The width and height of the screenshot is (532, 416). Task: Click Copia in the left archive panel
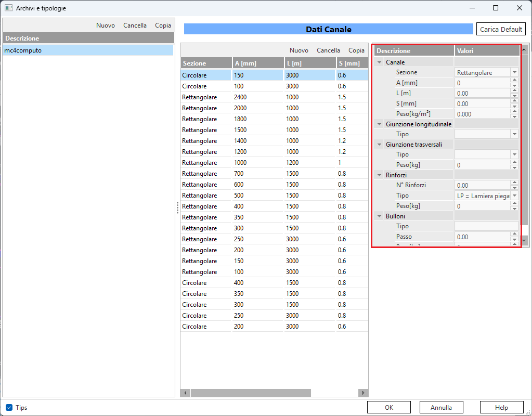pyautogui.click(x=163, y=25)
